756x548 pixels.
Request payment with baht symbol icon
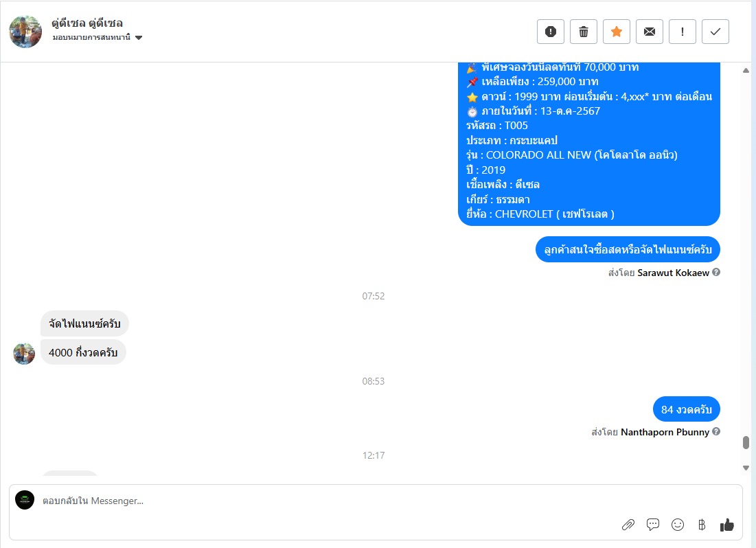(x=702, y=525)
